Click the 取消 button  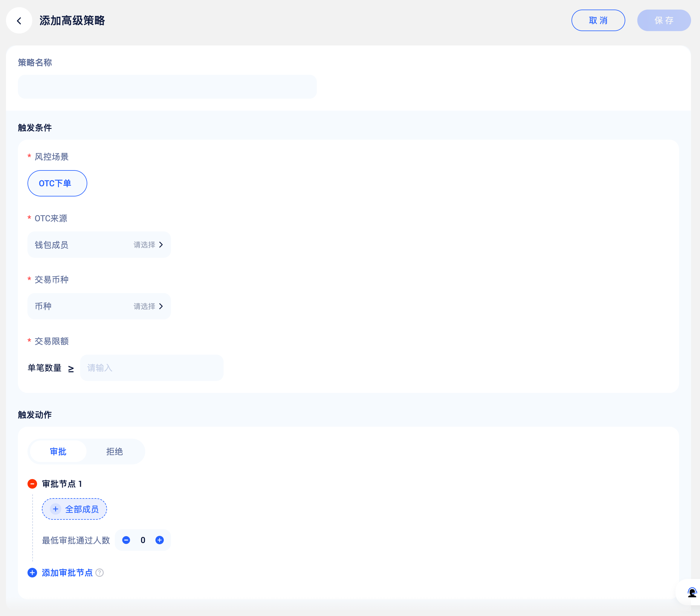pos(598,21)
